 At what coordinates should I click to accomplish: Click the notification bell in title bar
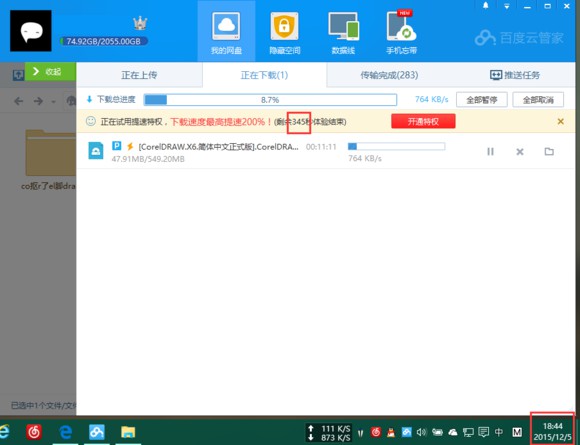pyautogui.click(x=486, y=6)
